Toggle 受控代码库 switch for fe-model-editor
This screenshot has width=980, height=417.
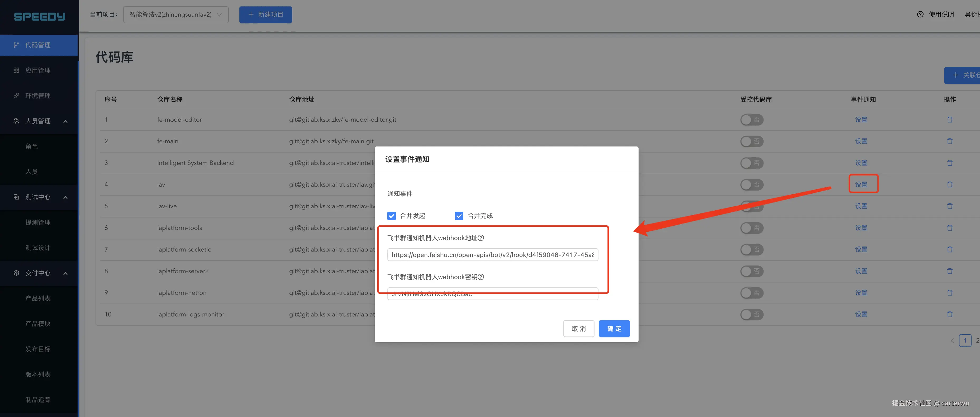tap(751, 120)
